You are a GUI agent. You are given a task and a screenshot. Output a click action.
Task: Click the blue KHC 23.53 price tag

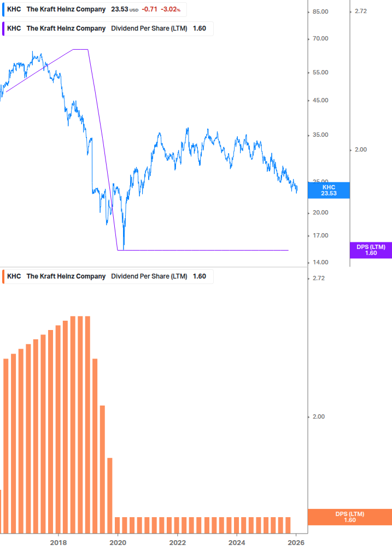coord(328,190)
